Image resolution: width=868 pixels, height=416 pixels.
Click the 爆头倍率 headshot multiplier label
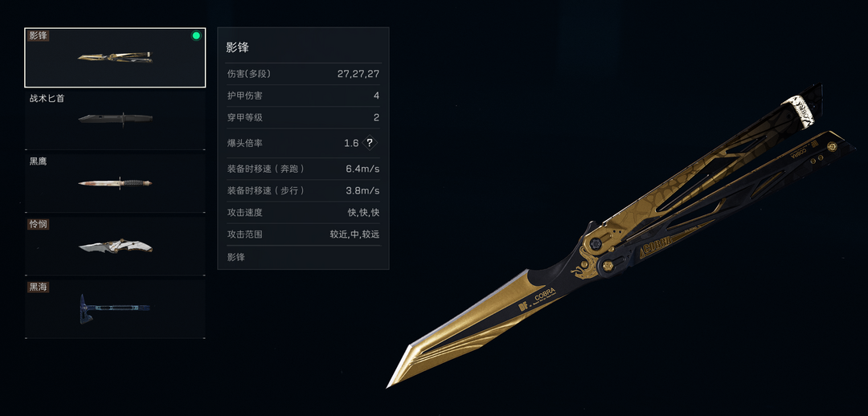[x=244, y=143]
